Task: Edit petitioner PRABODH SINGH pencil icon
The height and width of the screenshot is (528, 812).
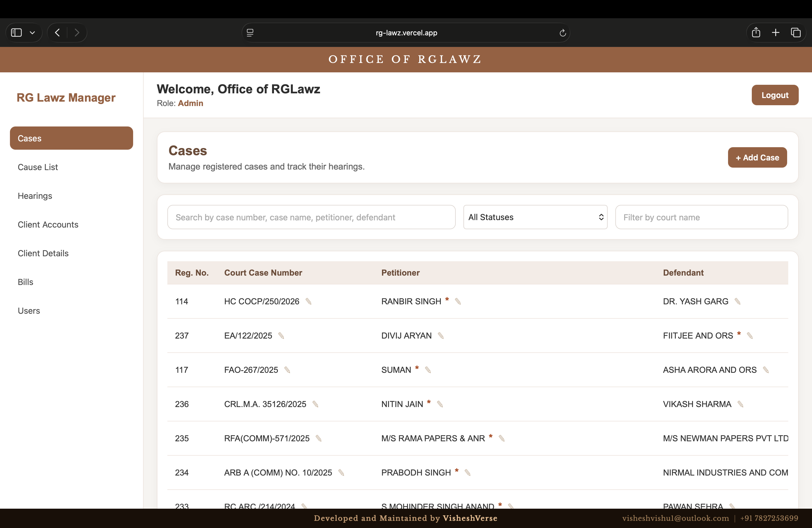Action: coord(467,473)
